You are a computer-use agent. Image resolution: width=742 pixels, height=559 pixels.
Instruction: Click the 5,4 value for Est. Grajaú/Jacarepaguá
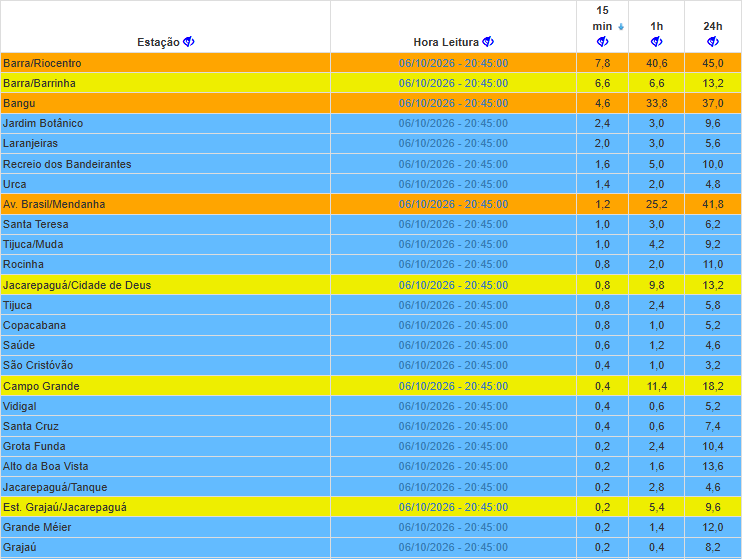click(x=656, y=507)
